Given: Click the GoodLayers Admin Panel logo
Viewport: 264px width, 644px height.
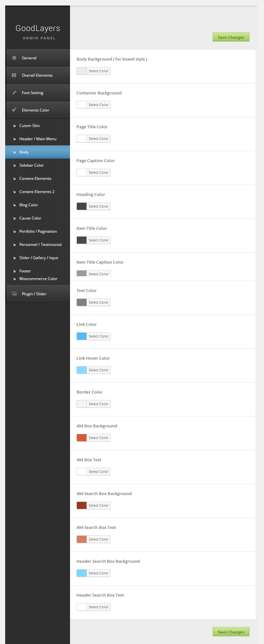Looking at the screenshot, I should click(38, 32).
